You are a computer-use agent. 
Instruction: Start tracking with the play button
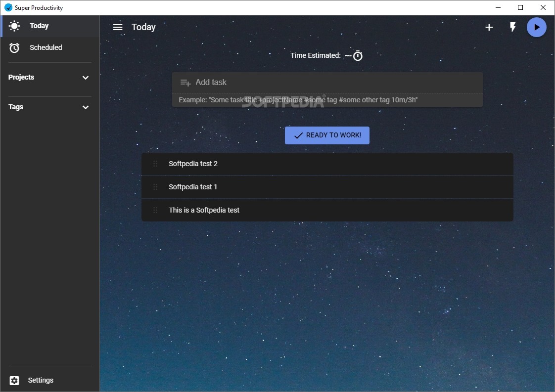tap(537, 27)
